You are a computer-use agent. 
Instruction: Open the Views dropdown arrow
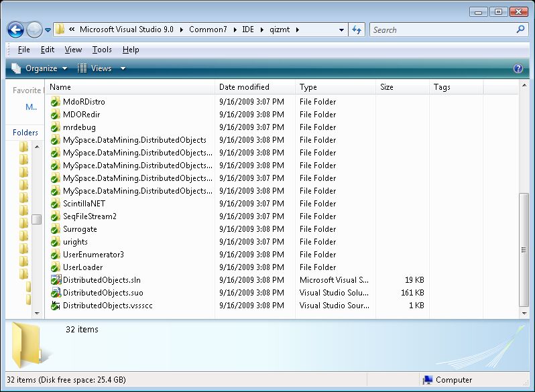[123, 68]
